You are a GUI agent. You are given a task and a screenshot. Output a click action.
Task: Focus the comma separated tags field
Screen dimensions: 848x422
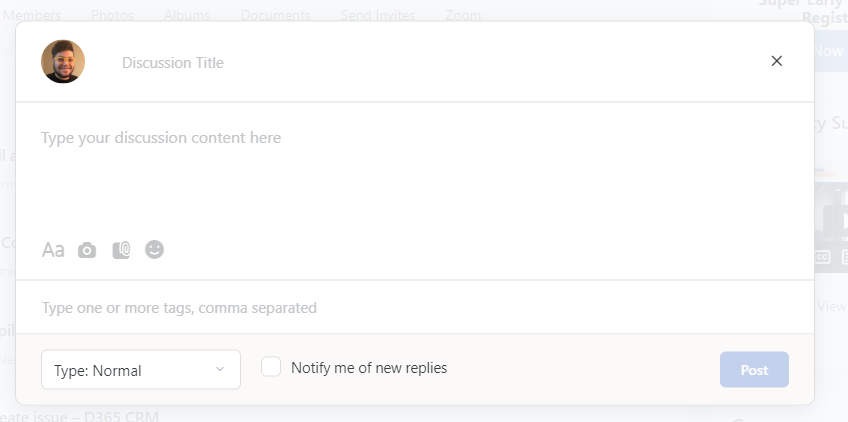(x=415, y=308)
